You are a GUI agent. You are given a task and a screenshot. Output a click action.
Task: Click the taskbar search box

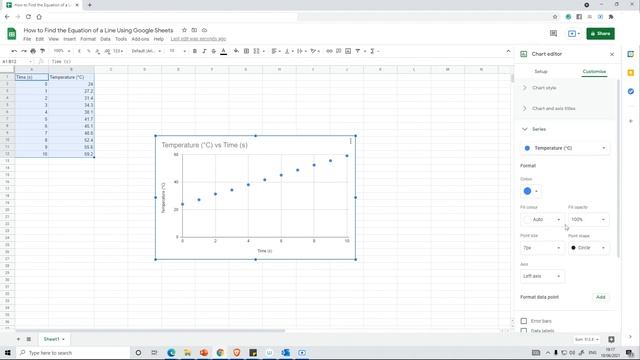[x=73, y=353]
